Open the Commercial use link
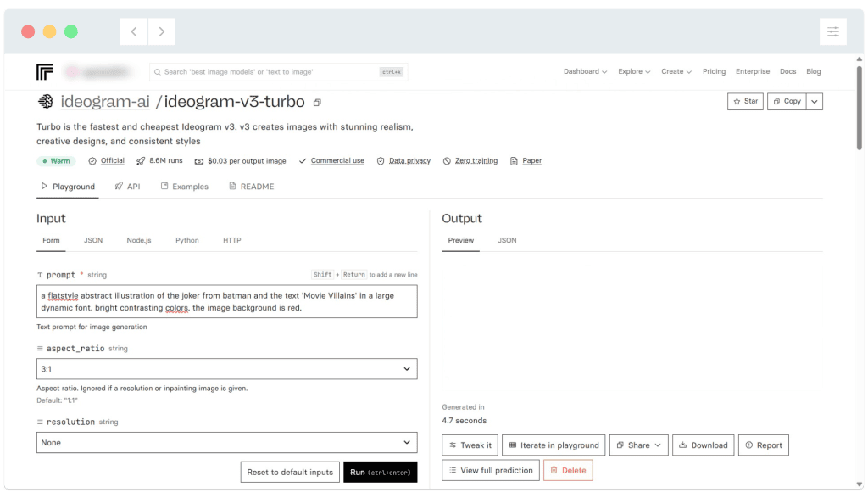This screenshot has height=498, width=868. point(337,160)
